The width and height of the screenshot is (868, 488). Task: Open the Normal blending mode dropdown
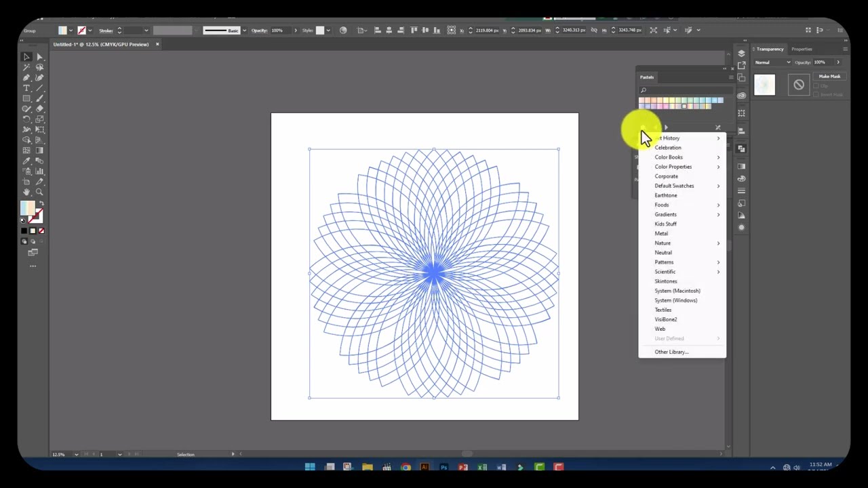pyautogui.click(x=774, y=62)
